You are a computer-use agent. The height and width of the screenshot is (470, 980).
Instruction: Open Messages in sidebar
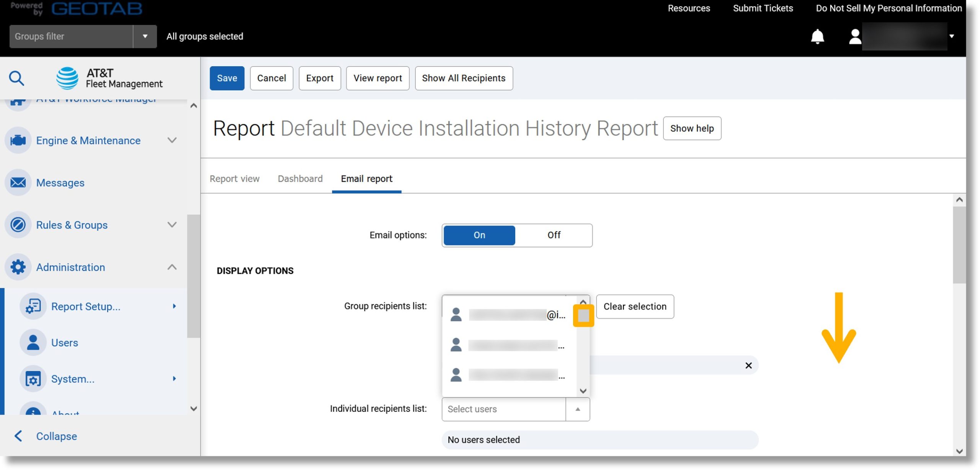coord(60,183)
